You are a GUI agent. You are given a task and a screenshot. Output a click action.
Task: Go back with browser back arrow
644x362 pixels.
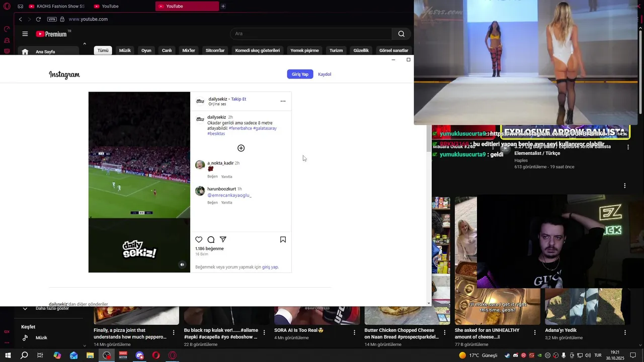(x=21, y=19)
